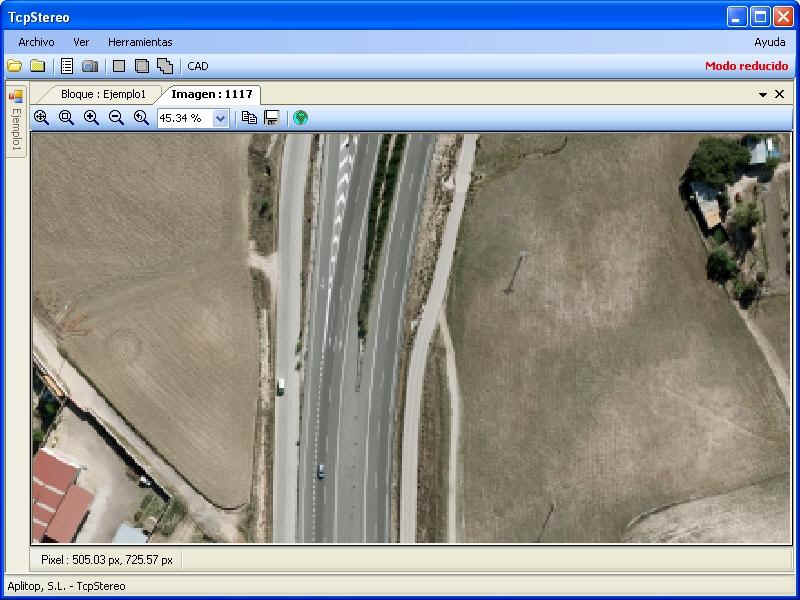Maximize the TcpStereo window
Screen dimensions: 800x600
tap(760, 17)
